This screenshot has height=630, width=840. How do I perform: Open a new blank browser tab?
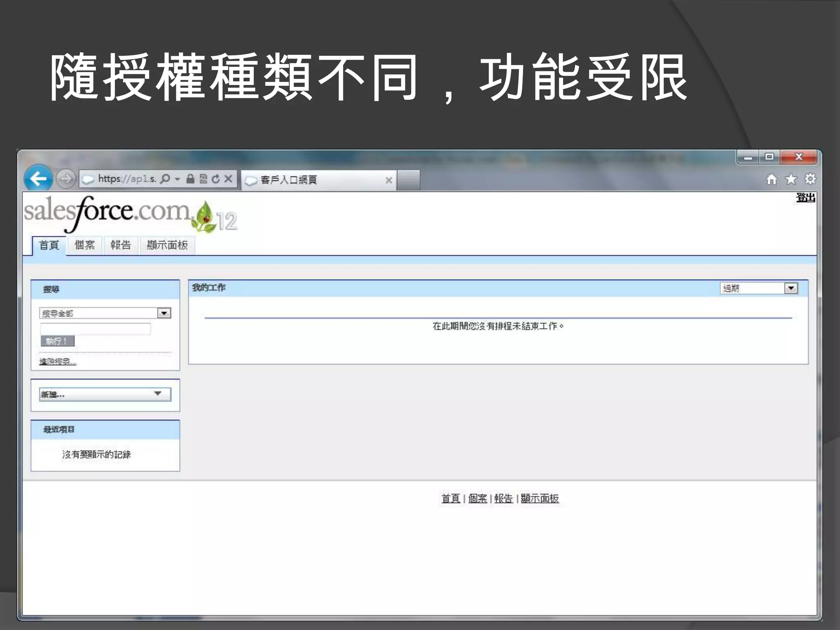pos(409,180)
